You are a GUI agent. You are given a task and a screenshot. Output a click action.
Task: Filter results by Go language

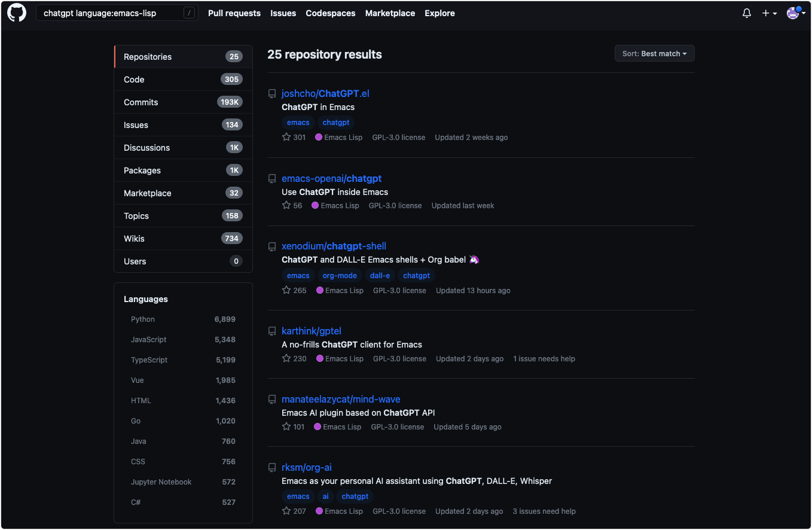click(x=183, y=421)
